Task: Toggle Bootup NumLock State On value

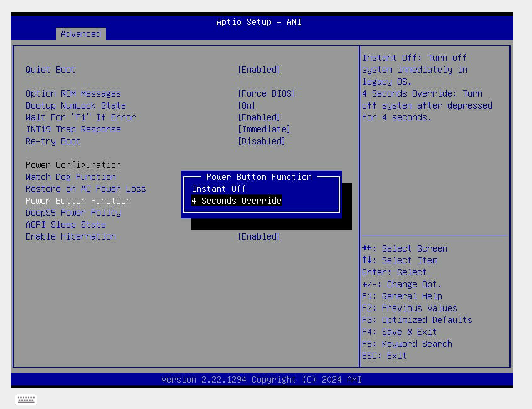Action: (x=246, y=105)
